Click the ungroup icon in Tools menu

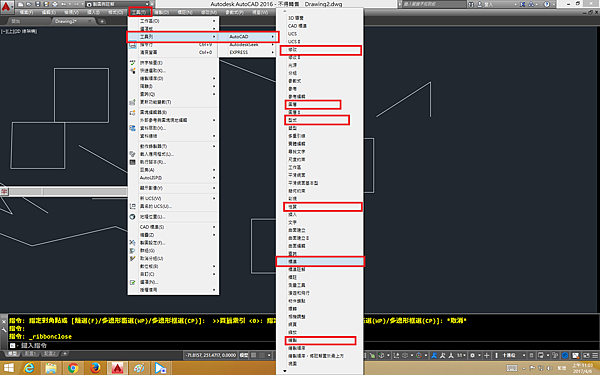(133, 258)
